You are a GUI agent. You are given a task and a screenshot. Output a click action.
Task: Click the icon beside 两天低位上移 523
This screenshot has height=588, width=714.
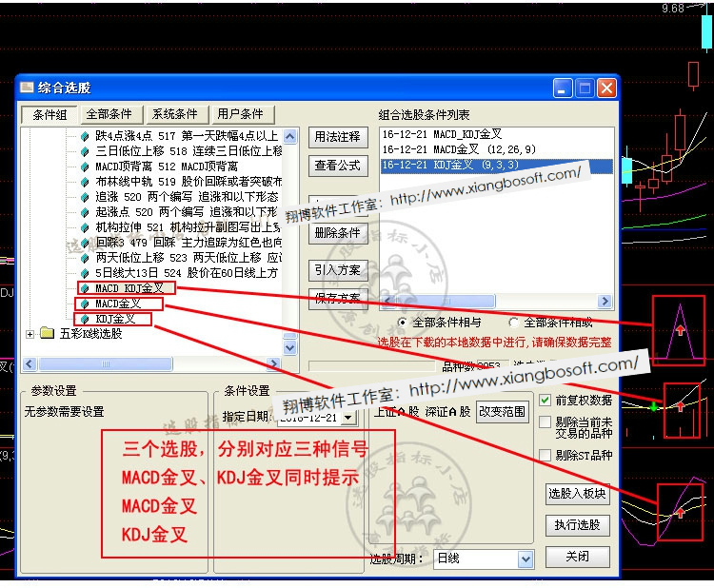click(85, 258)
